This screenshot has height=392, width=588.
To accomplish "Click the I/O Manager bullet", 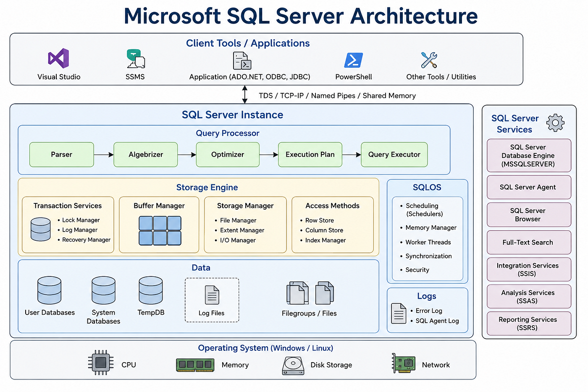I will 235,240.
